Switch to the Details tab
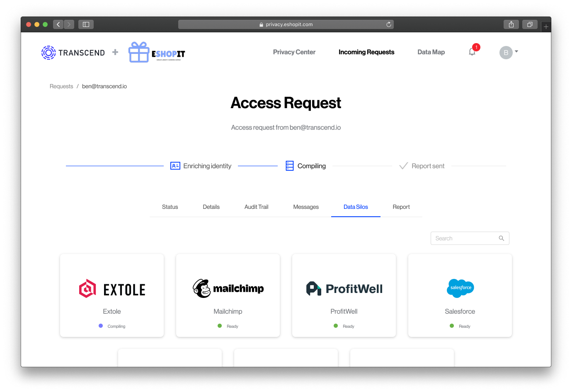This screenshot has width=572, height=392. tap(211, 207)
